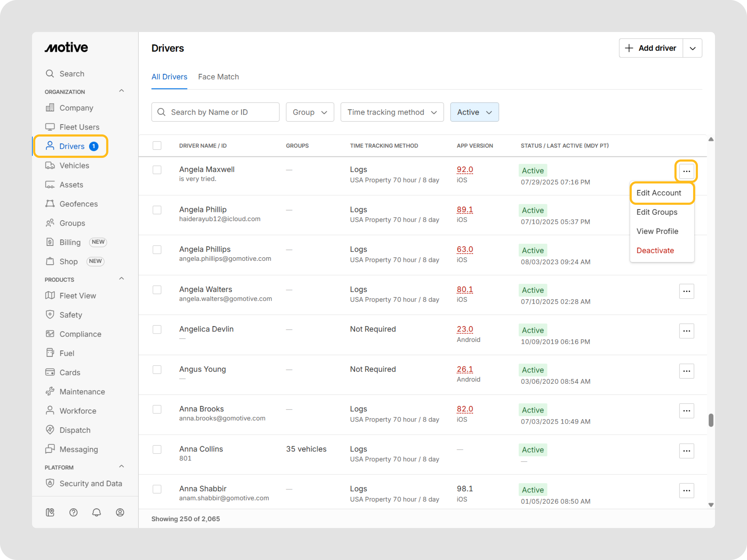Open the Add driver arrow dropdown
Viewport: 747px width, 560px height.
coord(692,48)
